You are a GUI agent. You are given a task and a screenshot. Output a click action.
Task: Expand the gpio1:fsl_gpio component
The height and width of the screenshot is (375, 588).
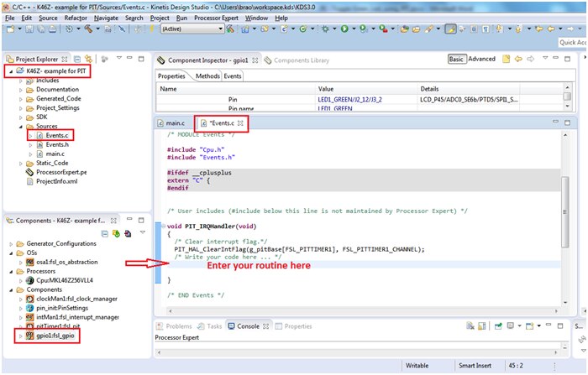point(19,336)
